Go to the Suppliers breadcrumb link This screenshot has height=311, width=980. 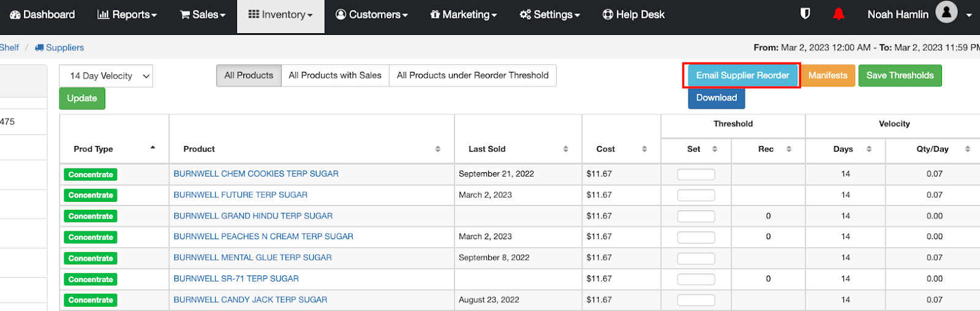(59, 47)
